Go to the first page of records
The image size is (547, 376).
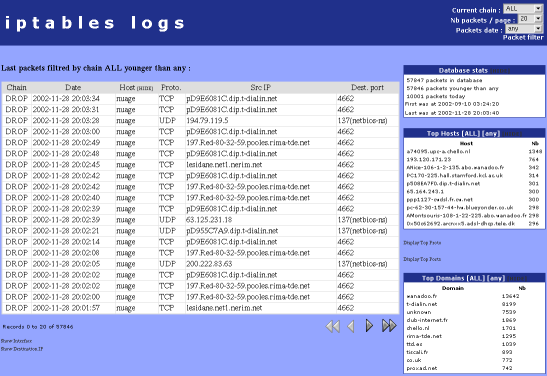point(332,326)
